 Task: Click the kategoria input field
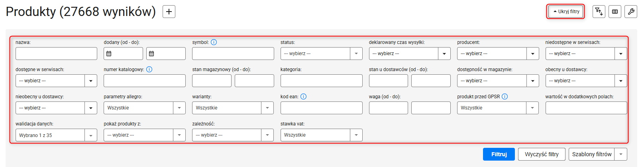pos(321,81)
